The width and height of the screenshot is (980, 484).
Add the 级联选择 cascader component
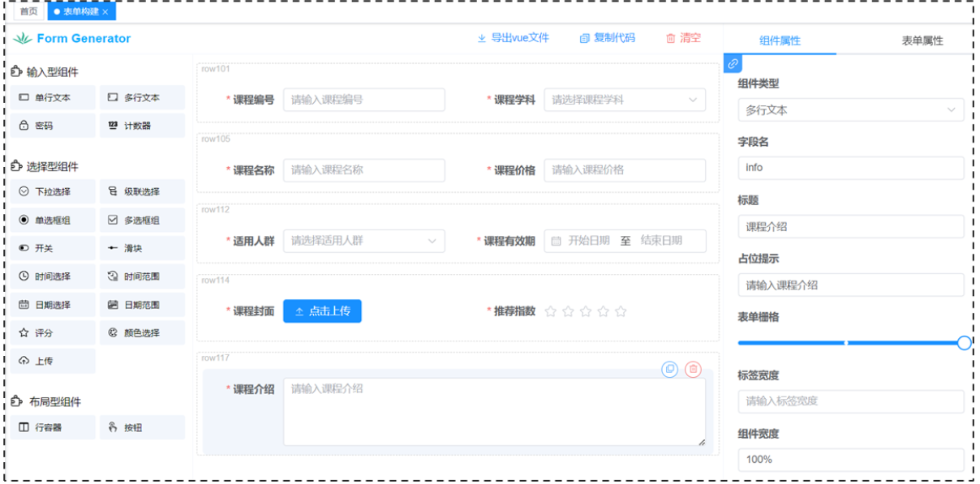pos(141,192)
